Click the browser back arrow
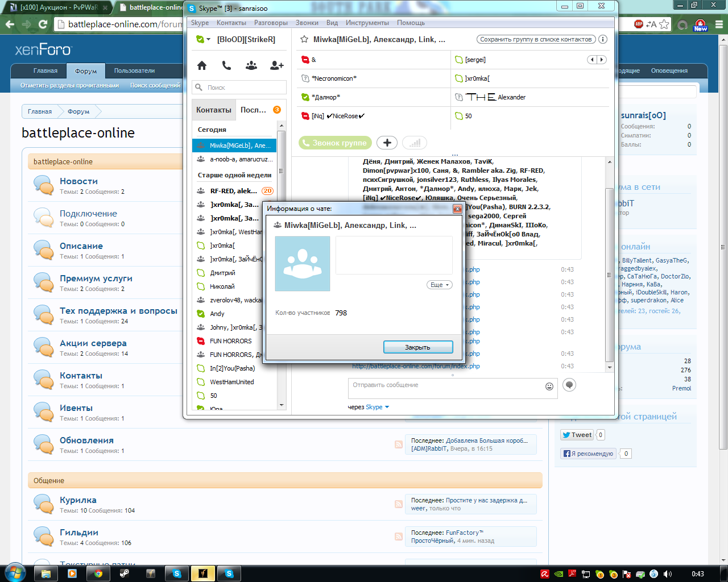The image size is (728, 582). tap(10, 24)
